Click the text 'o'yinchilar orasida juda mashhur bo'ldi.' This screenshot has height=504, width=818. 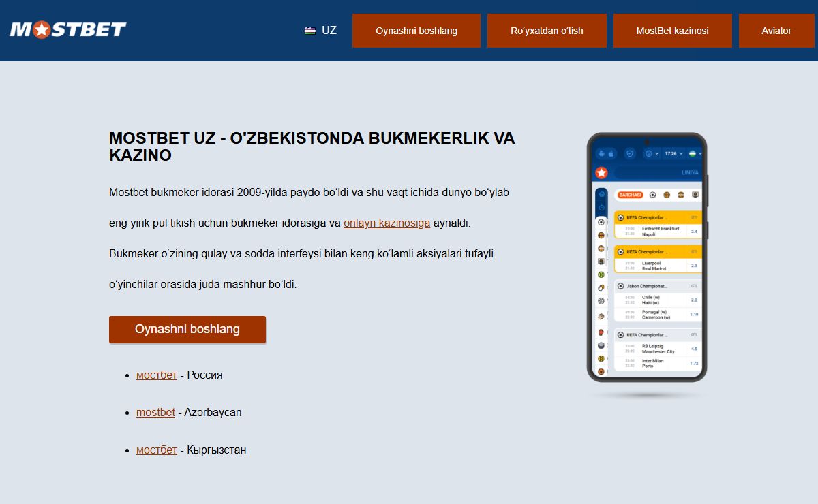(x=203, y=284)
